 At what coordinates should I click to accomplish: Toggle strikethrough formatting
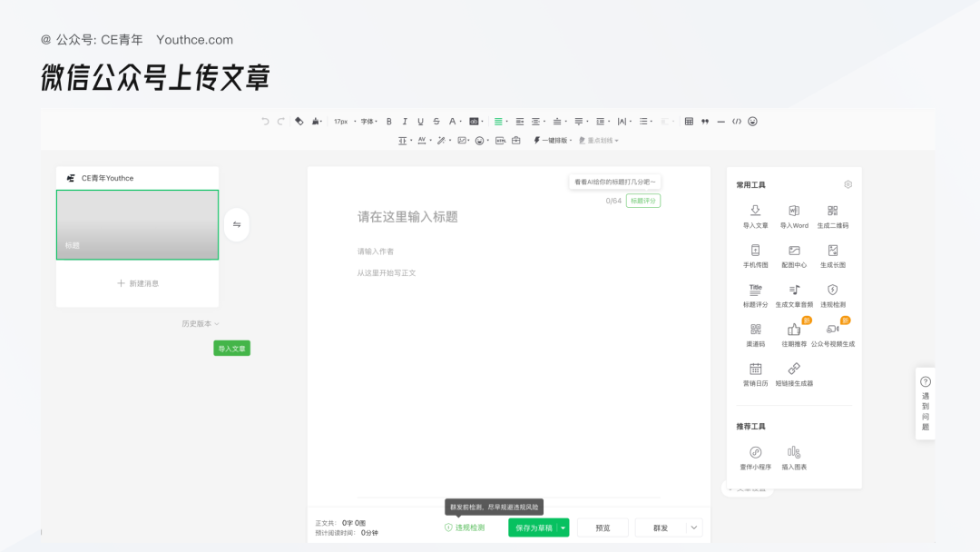(x=436, y=121)
